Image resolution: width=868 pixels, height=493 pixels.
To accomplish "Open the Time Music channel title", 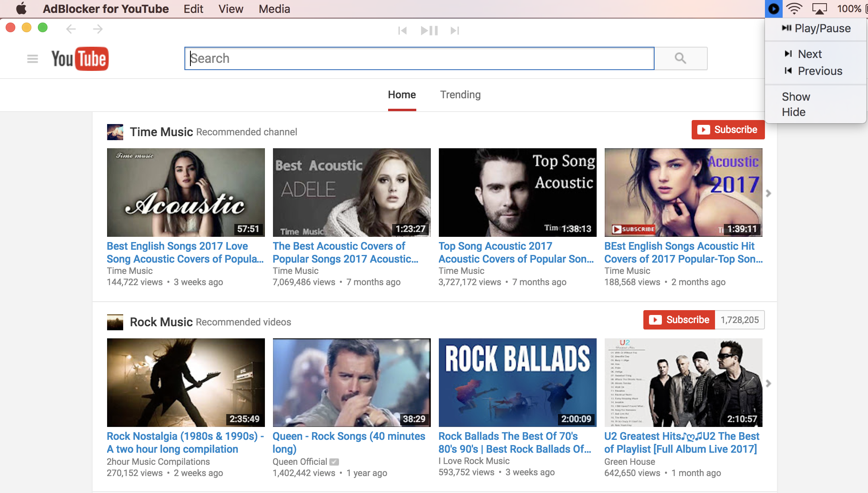I will tap(161, 132).
